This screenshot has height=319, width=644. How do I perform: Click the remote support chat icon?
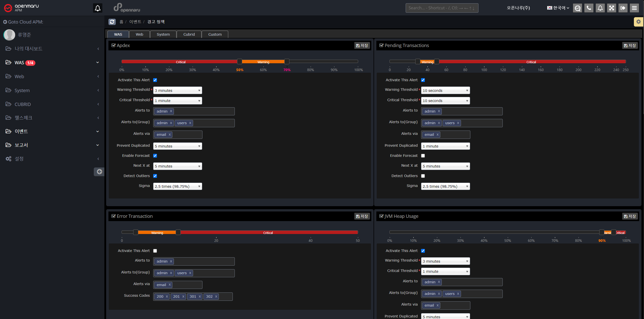[577, 8]
